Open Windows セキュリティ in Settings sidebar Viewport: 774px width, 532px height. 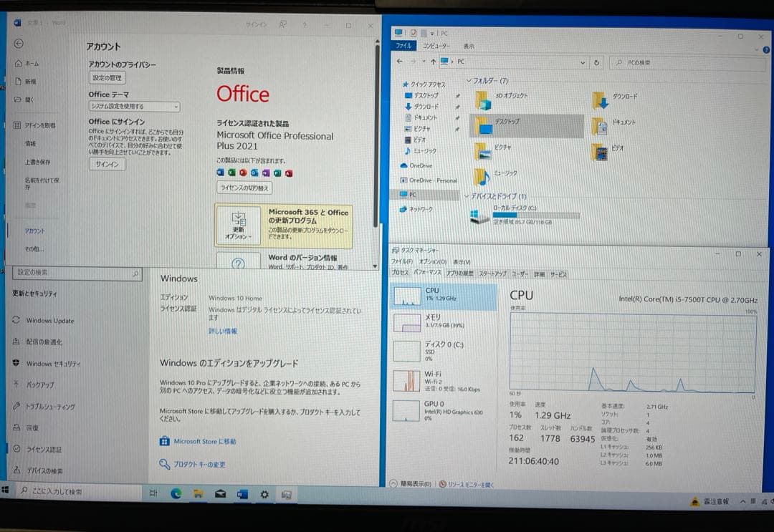pyautogui.click(x=47, y=363)
